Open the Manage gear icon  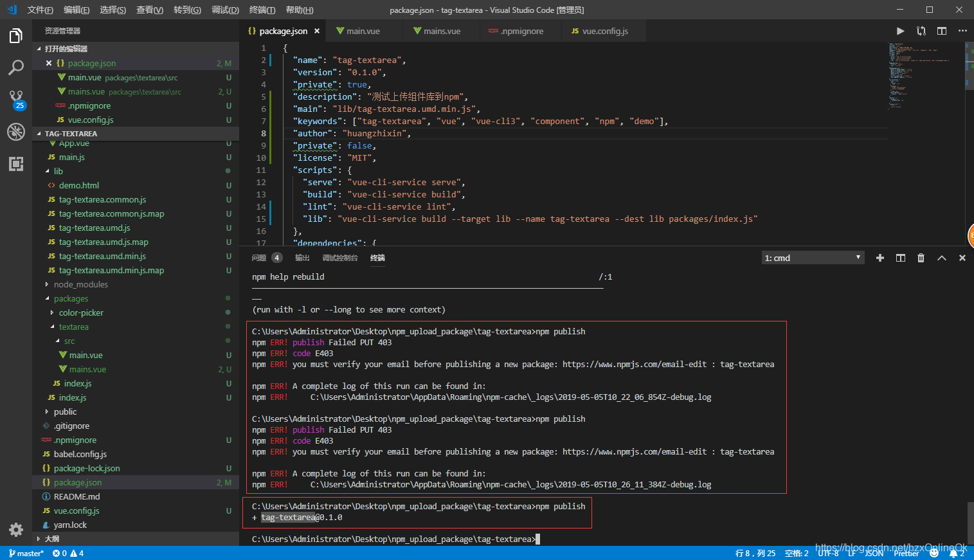[x=16, y=530]
